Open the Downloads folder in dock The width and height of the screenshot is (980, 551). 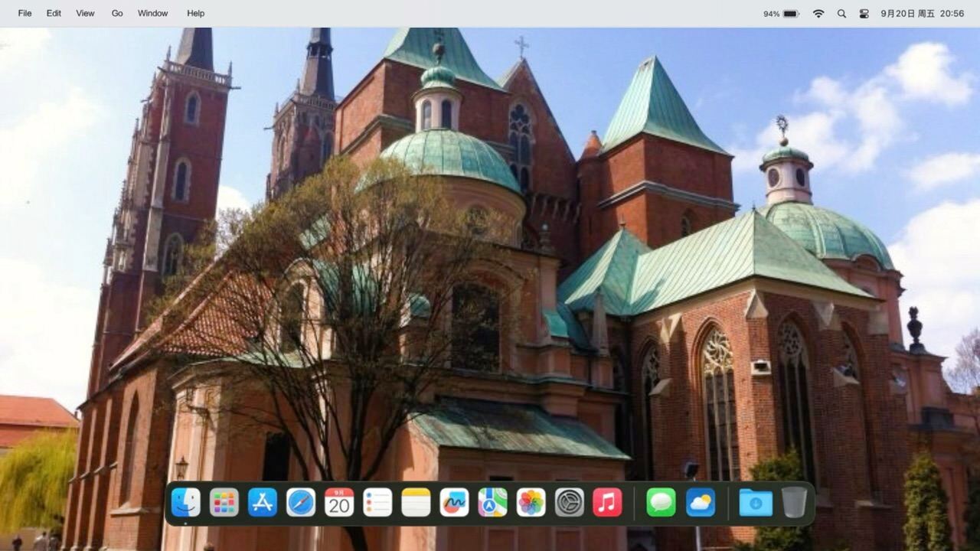pyautogui.click(x=756, y=503)
